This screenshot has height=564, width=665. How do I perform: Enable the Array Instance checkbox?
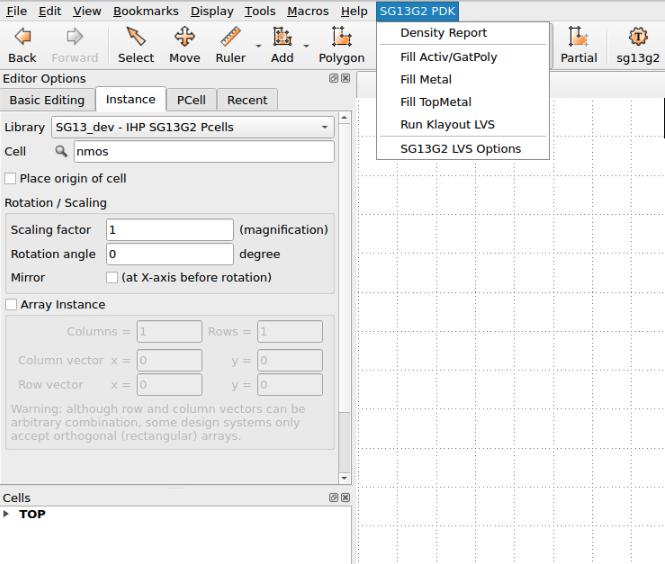11,304
